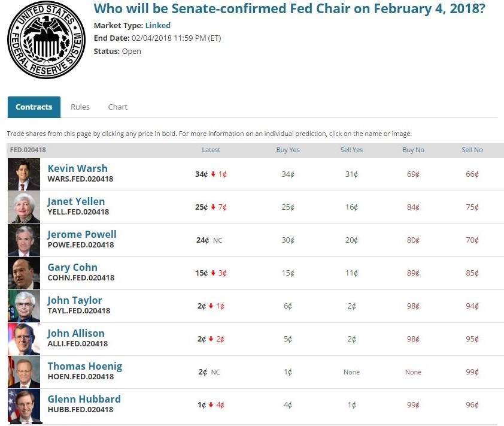
Task: Click John Allison's portrait thumbnail
Action: pyautogui.click(x=24, y=339)
